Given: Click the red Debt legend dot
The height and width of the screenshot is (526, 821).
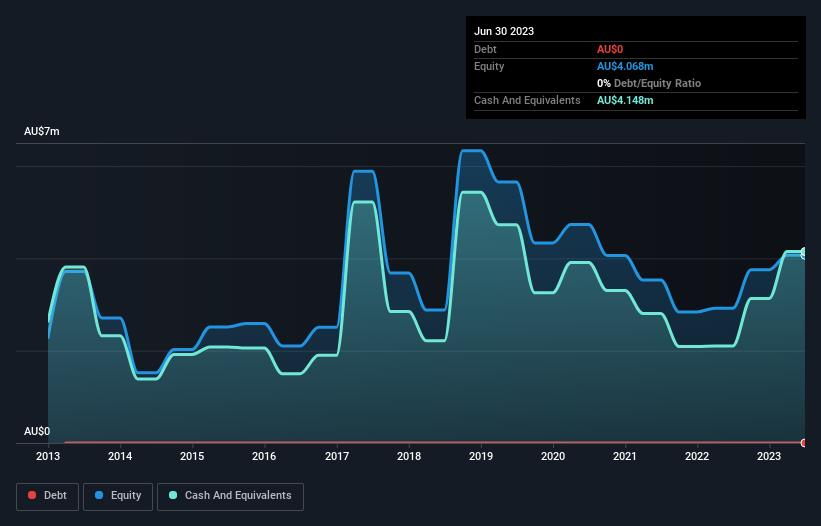Looking at the screenshot, I should (x=32, y=495).
